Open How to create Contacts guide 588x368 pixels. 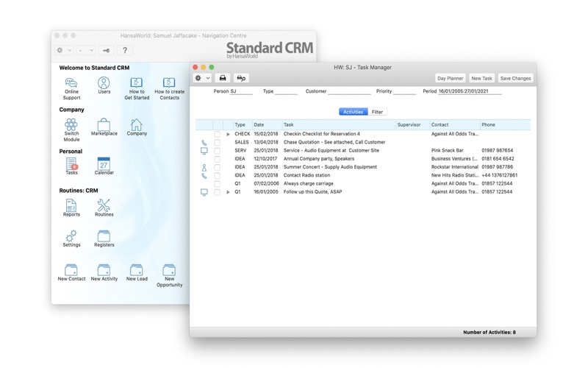(169, 88)
